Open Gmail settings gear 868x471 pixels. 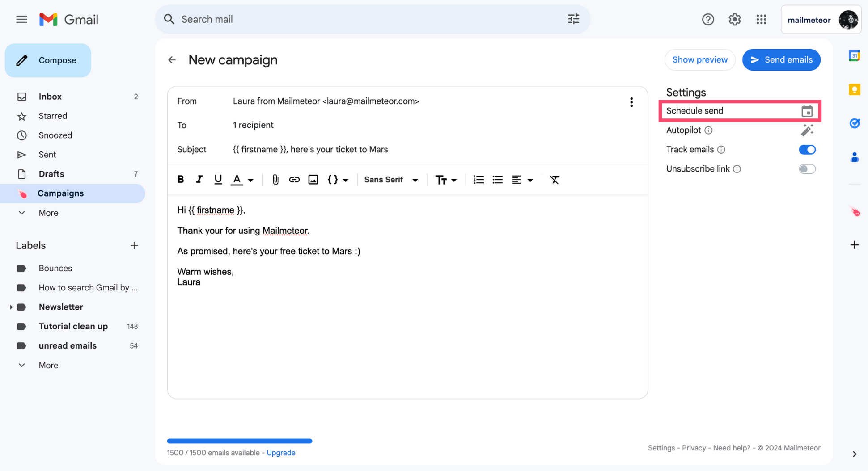coord(735,19)
